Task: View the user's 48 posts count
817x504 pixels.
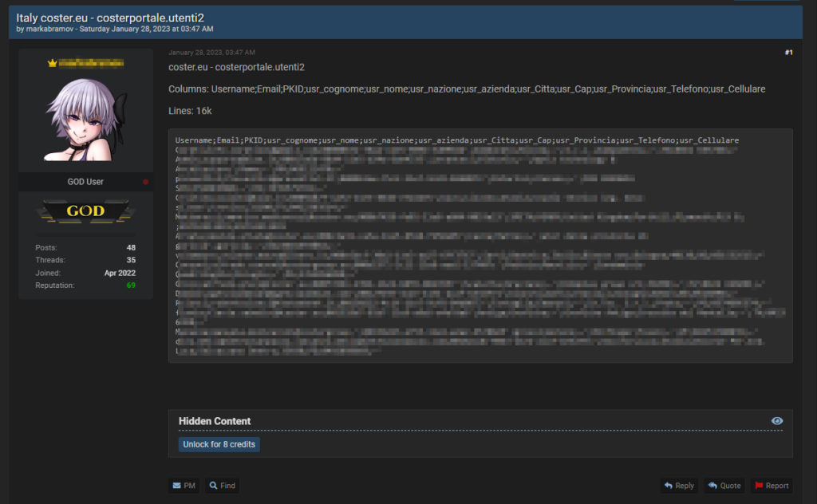Action: coord(130,248)
